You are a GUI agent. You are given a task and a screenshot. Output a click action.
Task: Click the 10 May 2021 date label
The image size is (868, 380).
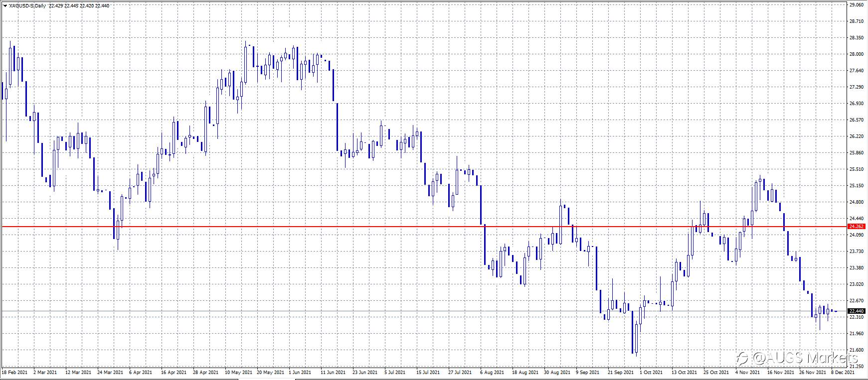[238, 372]
